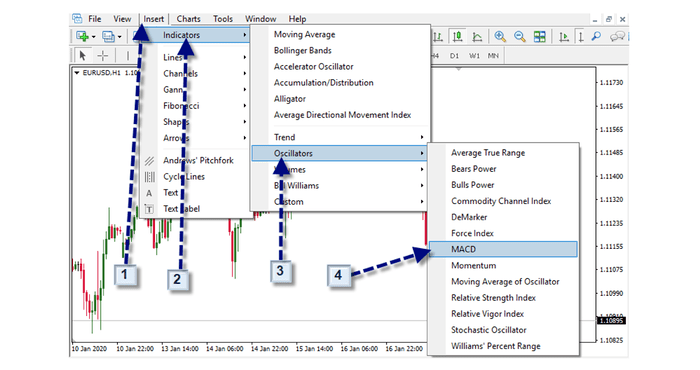The image size is (700, 370).
Task: Open the Help menu
Action: point(297,19)
